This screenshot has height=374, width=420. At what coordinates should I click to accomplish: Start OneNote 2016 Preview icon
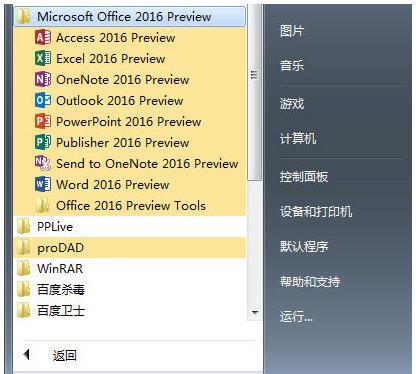click(43, 80)
